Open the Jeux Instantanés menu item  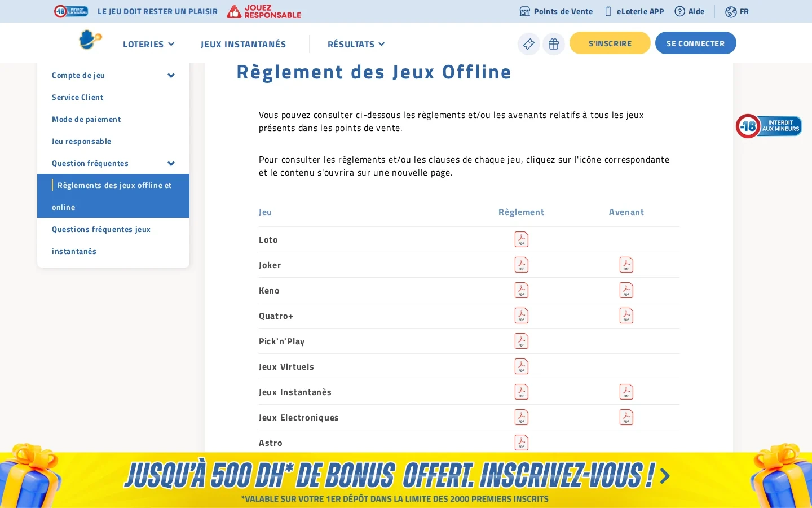tap(244, 44)
